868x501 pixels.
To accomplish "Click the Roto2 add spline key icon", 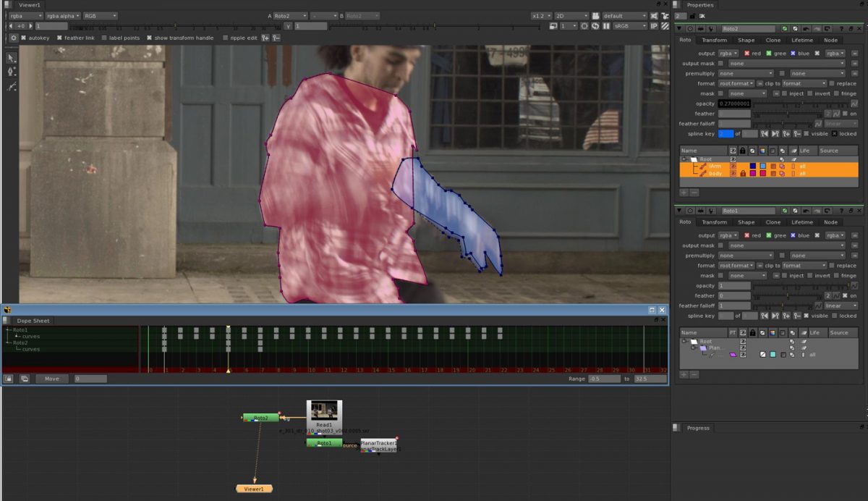I will (786, 134).
